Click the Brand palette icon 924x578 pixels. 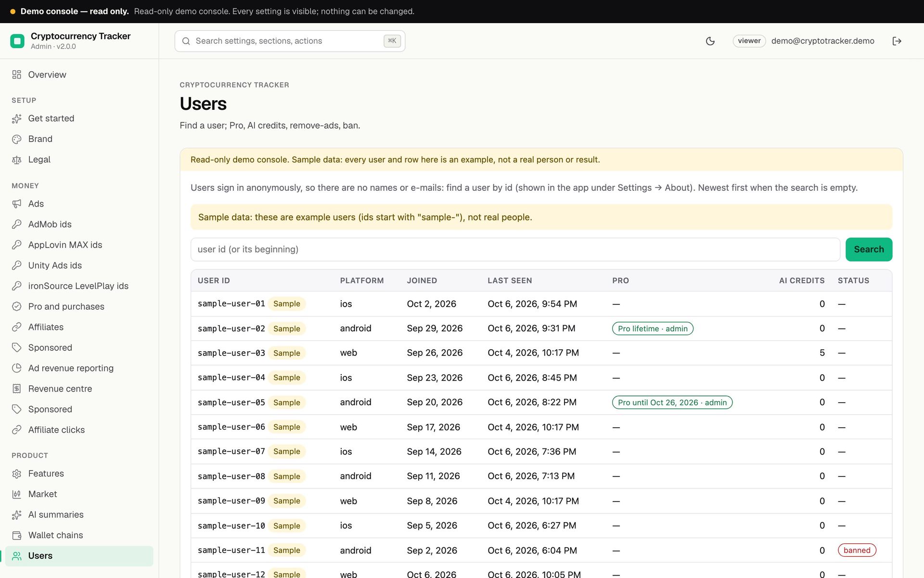point(17,139)
